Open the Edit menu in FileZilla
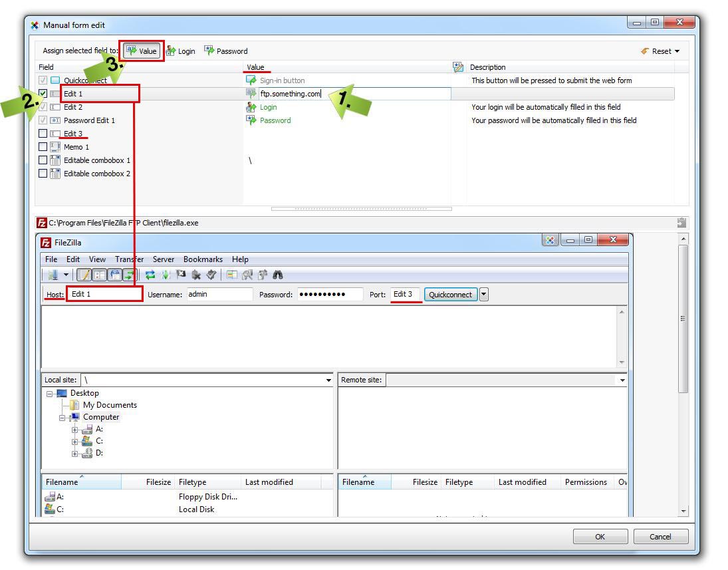This screenshot has width=728, height=570. coord(73,259)
